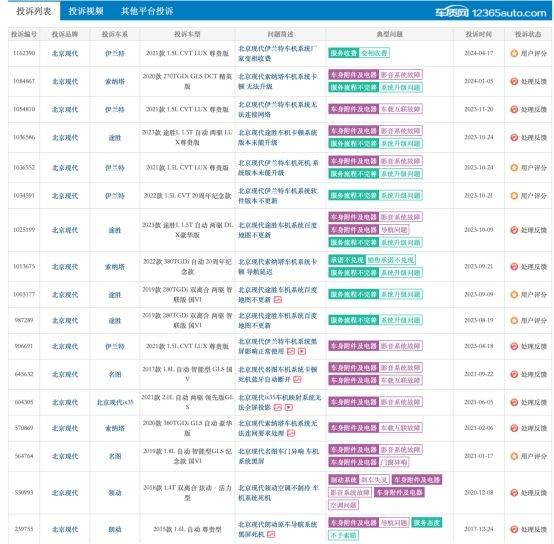Click the 投诉时间 column header
This screenshot has height=544, width=554.
479,34
